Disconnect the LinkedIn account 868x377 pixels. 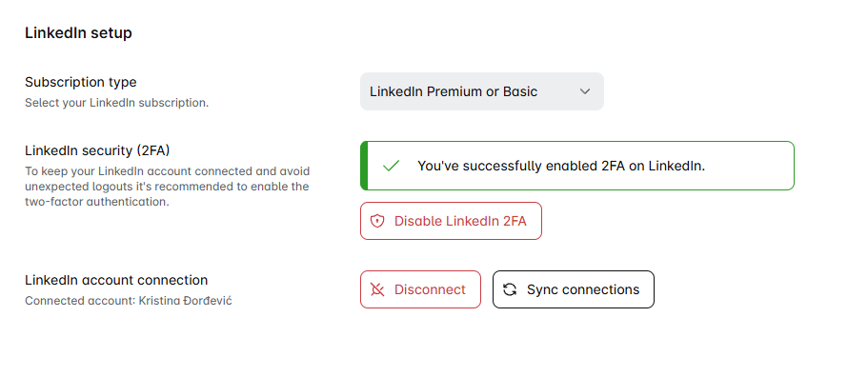[420, 289]
